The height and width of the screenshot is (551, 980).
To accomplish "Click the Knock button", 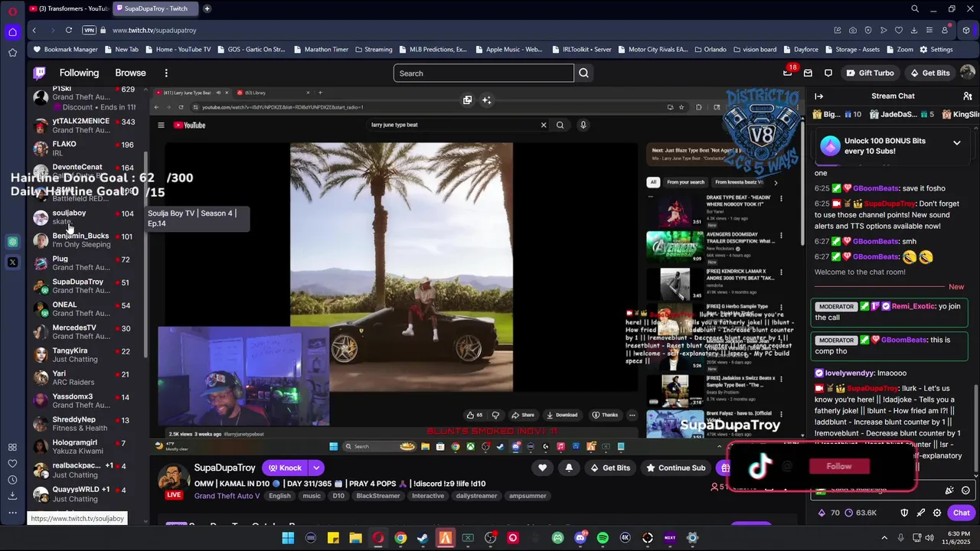I will pyautogui.click(x=285, y=468).
